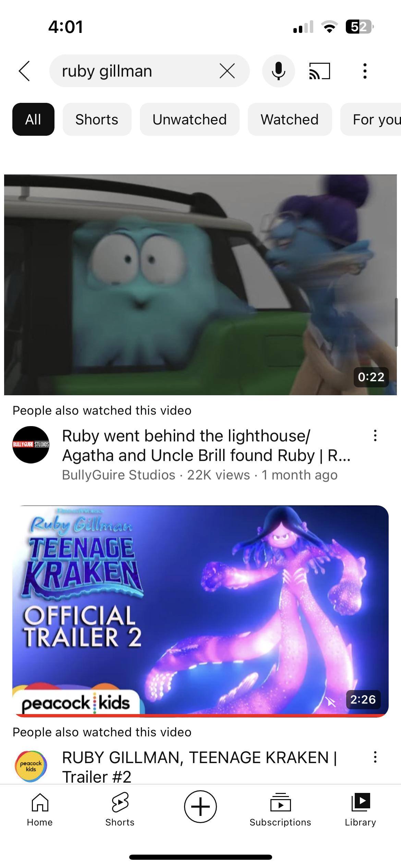Screen dimensions: 401x868
Task: Open the Cast to device icon
Action: tap(319, 71)
